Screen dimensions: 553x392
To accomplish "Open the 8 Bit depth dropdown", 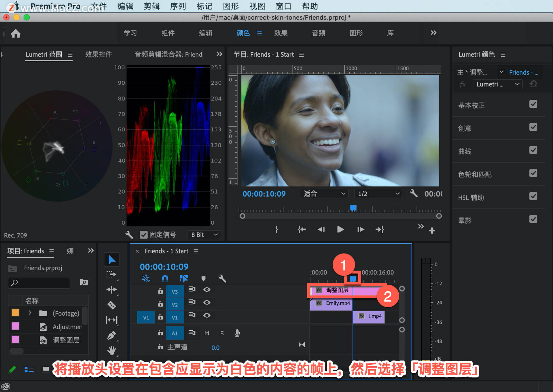I will coord(204,235).
